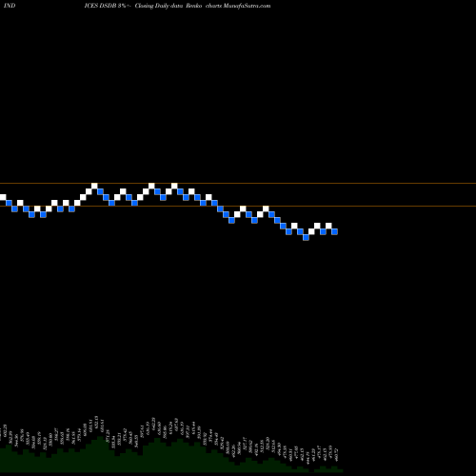The height and width of the screenshot is (476, 476).
Task: Select the final blue brick ending the series
Action: [334, 231]
